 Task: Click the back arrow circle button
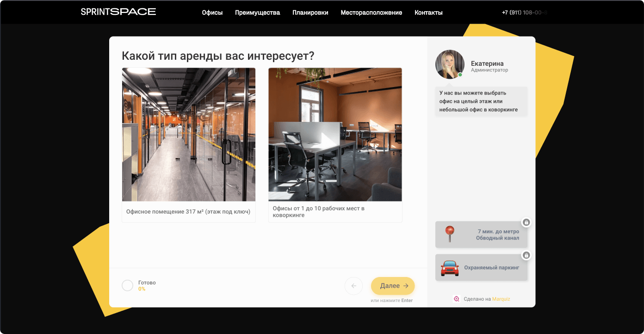353,286
